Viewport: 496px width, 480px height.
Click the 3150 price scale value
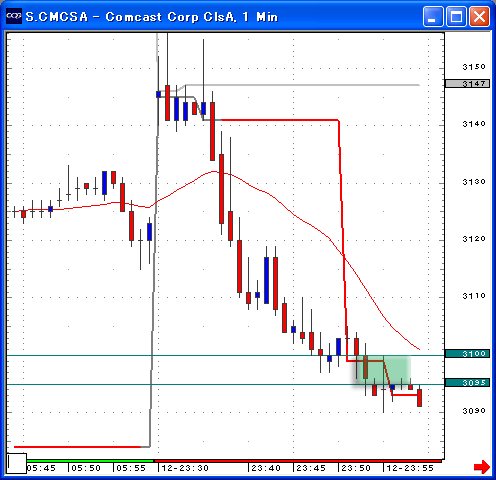pos(474,67)
